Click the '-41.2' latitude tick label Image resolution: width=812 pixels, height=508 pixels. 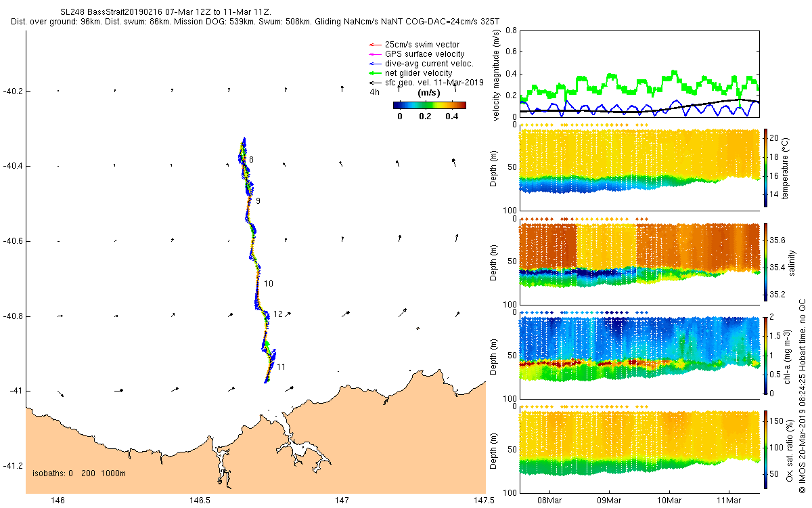pyautogui.click(x=12, y=466)
